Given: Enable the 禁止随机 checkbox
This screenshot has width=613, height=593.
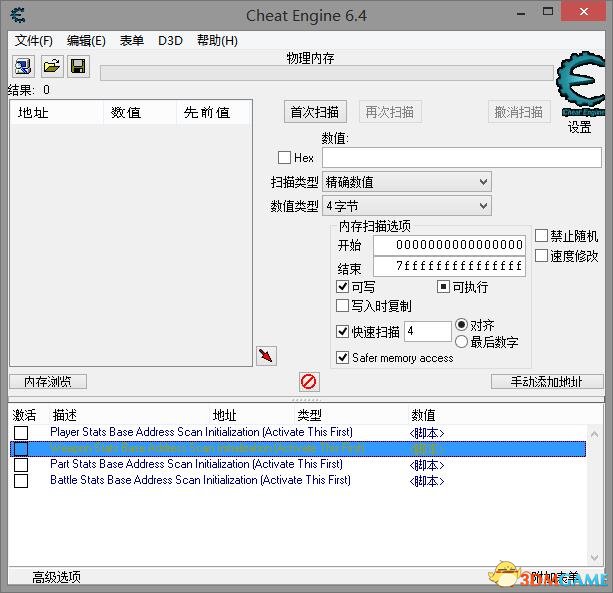Looking at the screenshot, I should 541,236.
